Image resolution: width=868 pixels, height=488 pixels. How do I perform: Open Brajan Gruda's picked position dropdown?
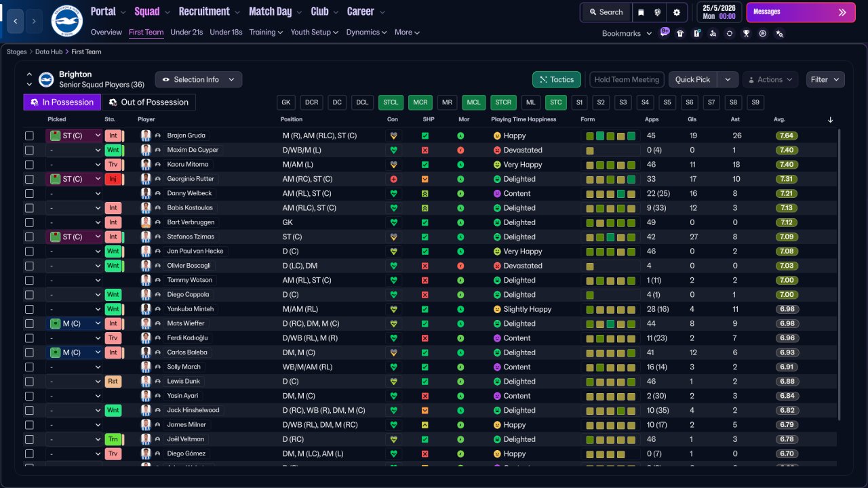(x=74, y=136)
